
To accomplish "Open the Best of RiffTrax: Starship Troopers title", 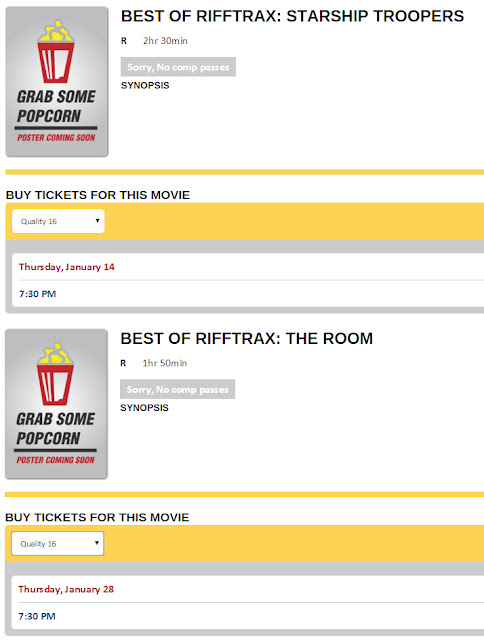I will 292,16.
